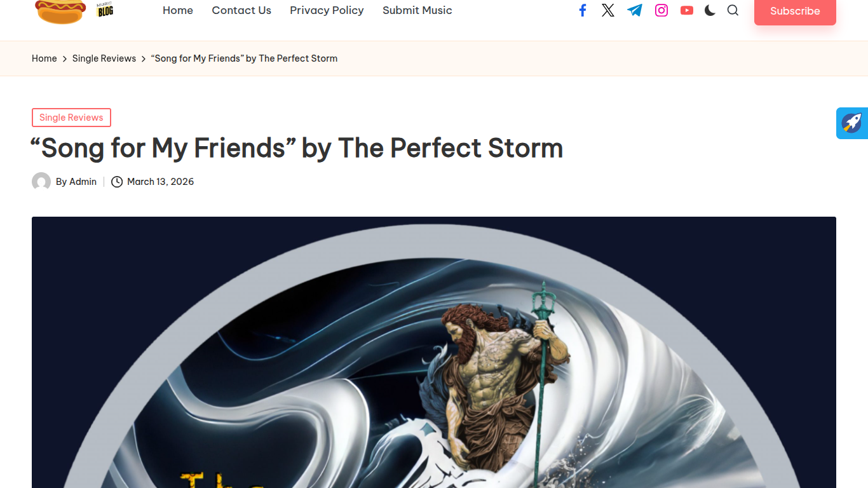Open search using the magnifier icon
Image resolution: width=868 pixels, height=488 pixels.
point(733,10)
